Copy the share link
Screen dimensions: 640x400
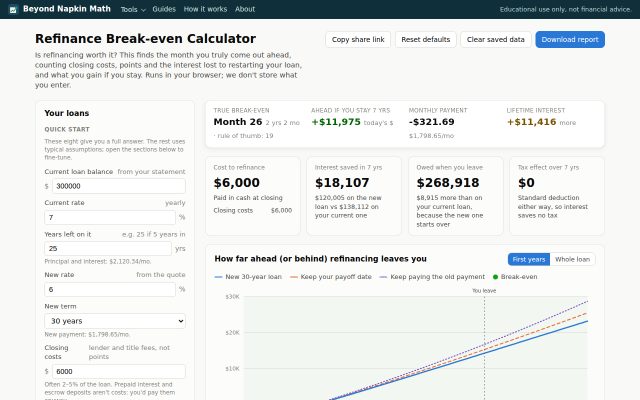click(358, 40)
